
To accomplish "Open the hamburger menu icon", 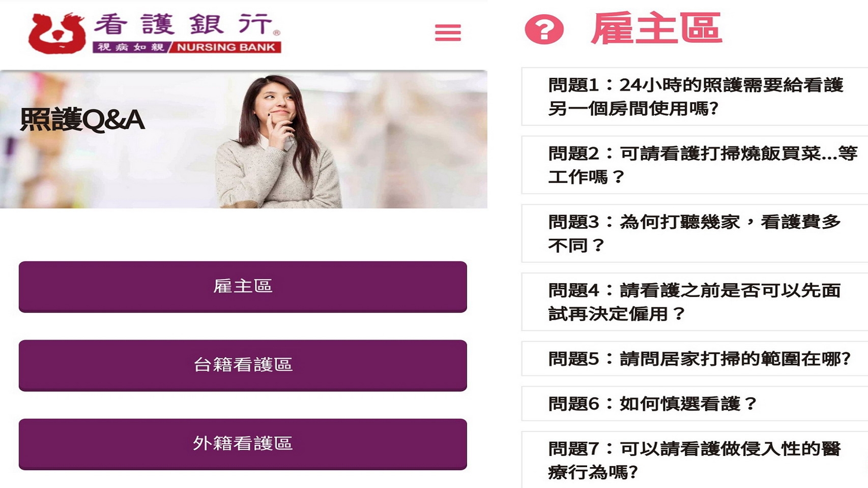I will coord(448,33).
